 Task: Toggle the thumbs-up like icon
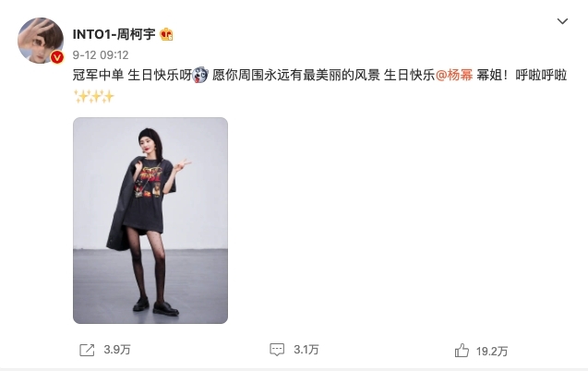462,351
